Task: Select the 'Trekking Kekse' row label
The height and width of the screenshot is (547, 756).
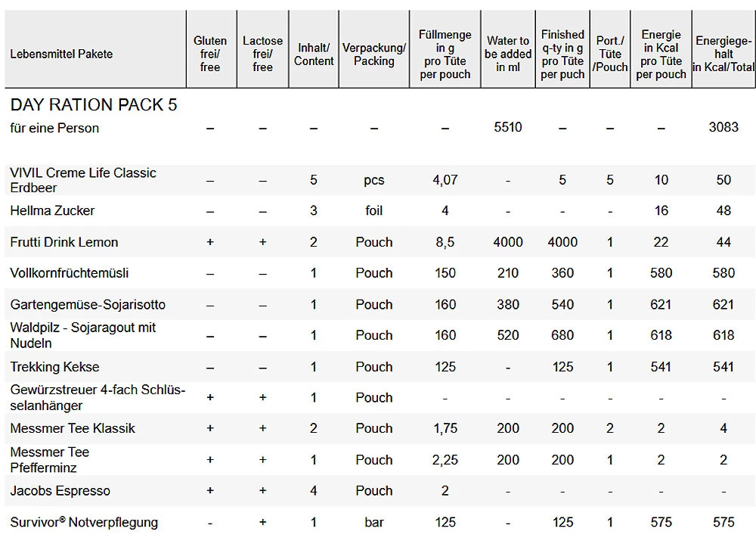Action: point(54,367)
